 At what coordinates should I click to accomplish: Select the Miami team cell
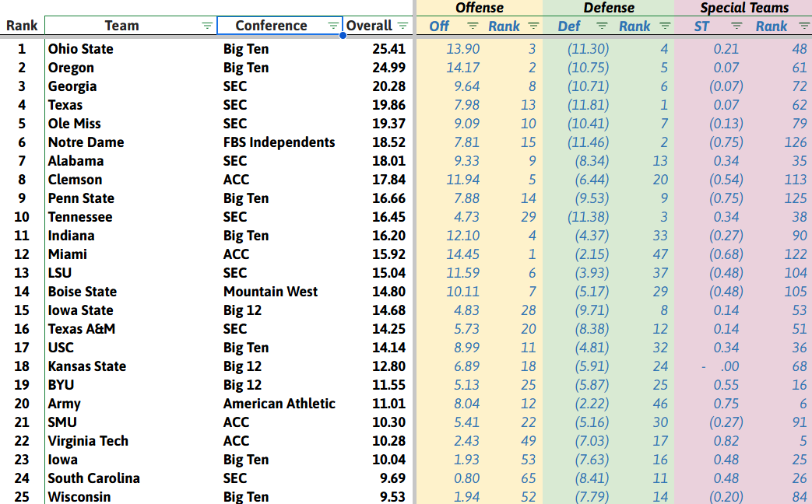[x=67, y=254]
